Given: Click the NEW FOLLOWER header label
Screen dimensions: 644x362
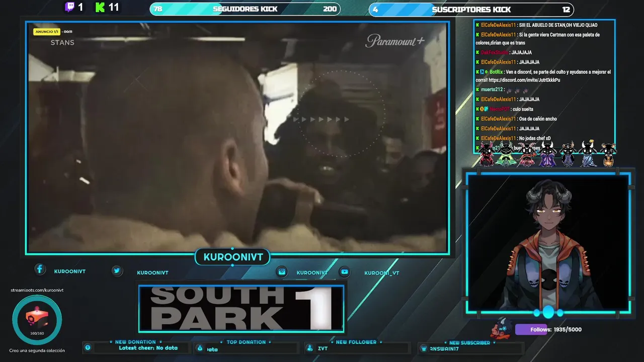Looking at the screenshot, I should click(x=356, y=342).
